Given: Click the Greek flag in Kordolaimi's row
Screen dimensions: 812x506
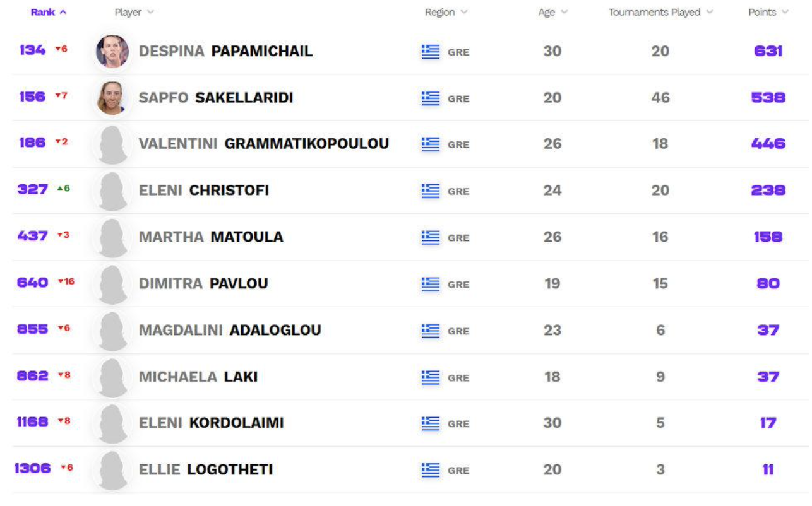Looking at the screenshot, I should [431, 423].
